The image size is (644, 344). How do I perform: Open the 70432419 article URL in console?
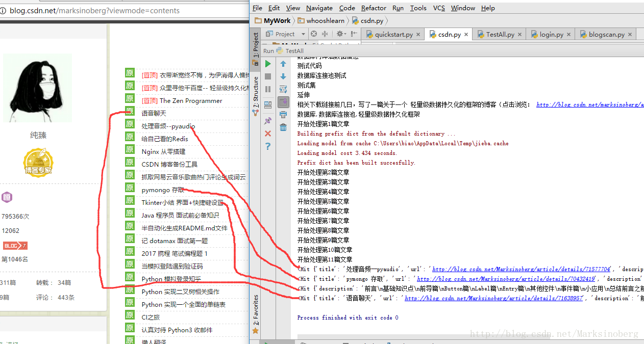[506, 279]
